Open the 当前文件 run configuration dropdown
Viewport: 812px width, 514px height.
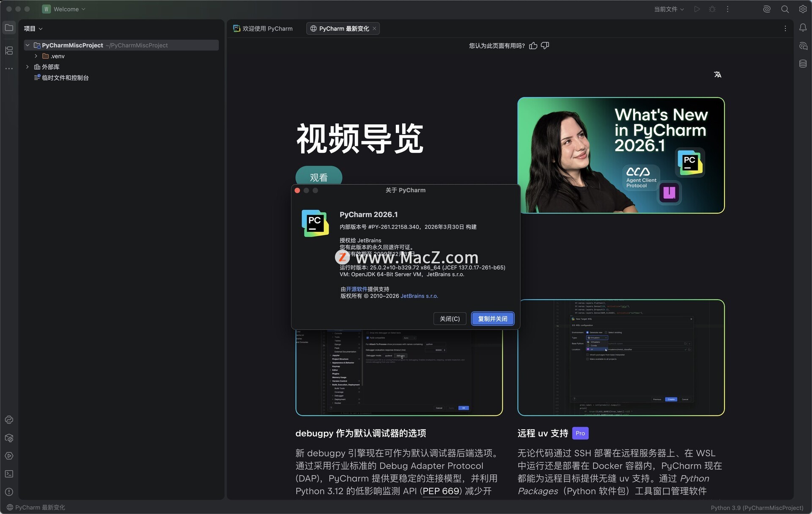point(669,9)
